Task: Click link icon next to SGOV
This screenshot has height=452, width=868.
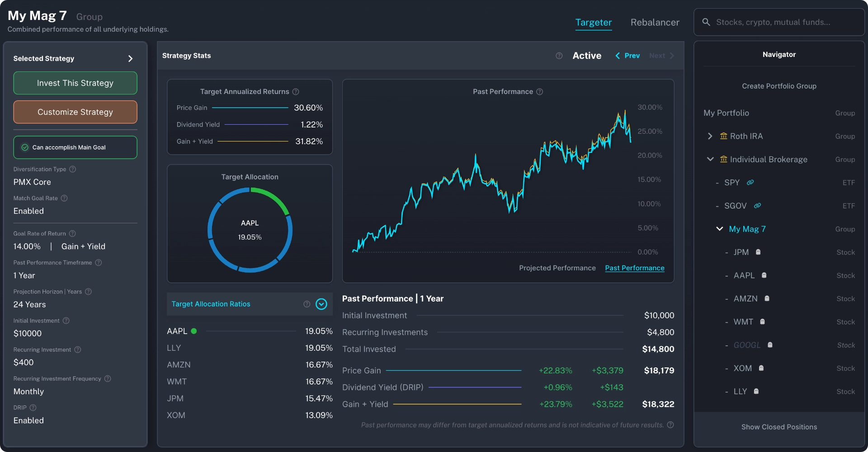Action: point(757,206)
